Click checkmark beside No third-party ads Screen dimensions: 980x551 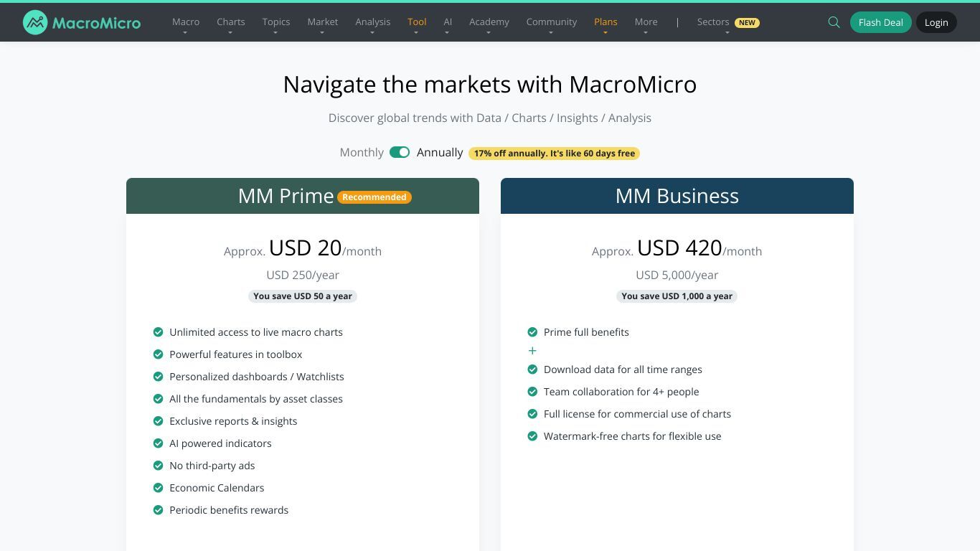point(158,466)
